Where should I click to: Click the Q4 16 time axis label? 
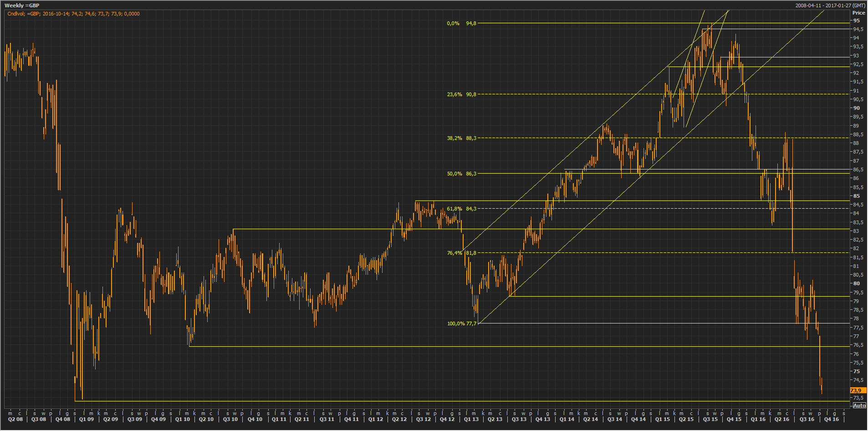pos(831,419)
